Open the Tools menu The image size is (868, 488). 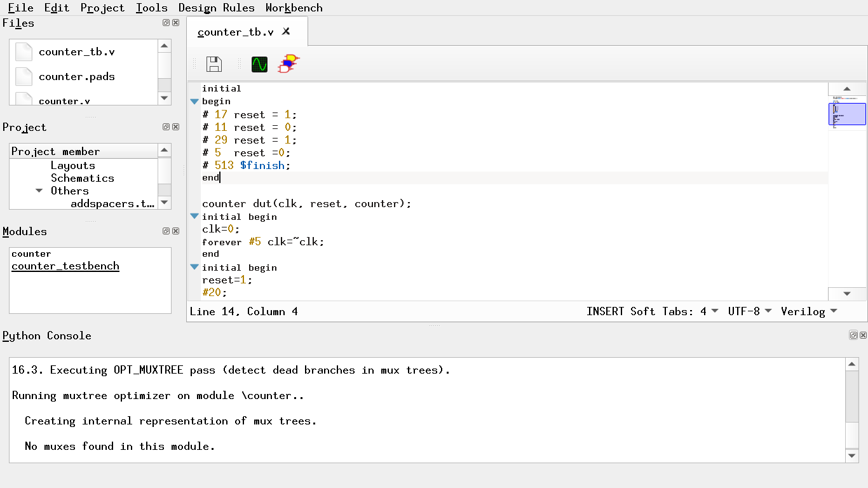point(152,8)
